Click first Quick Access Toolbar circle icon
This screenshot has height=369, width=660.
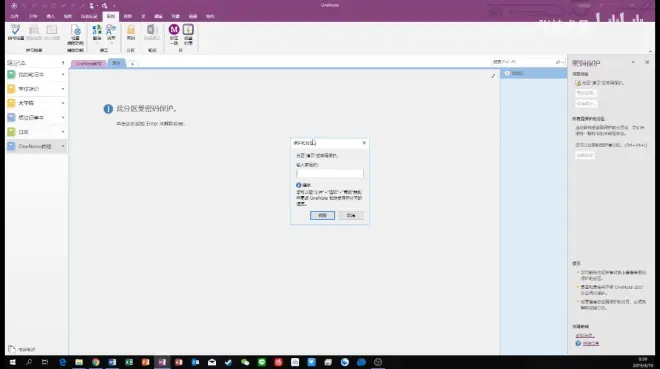(x=14, y=5)
